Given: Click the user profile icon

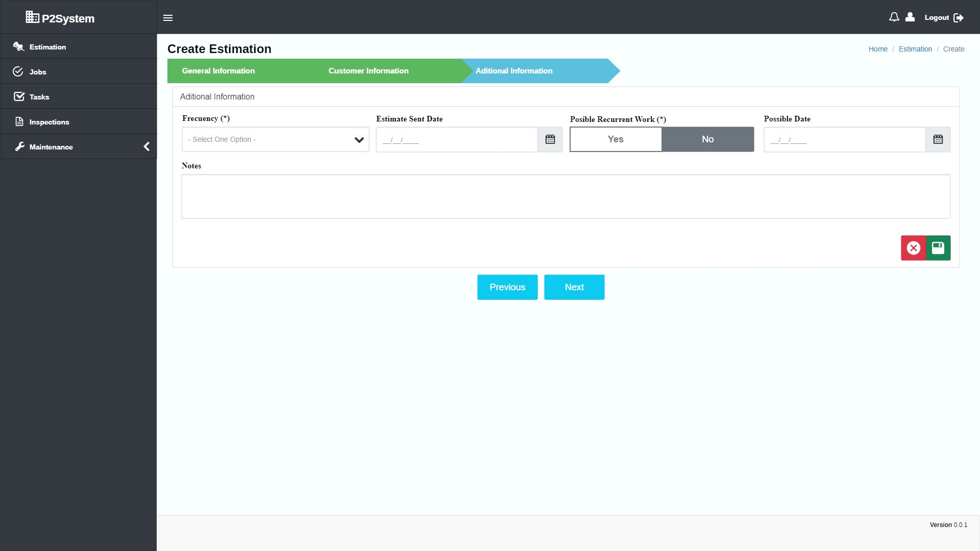Looking at the screenshot, I should pos(910,17).
